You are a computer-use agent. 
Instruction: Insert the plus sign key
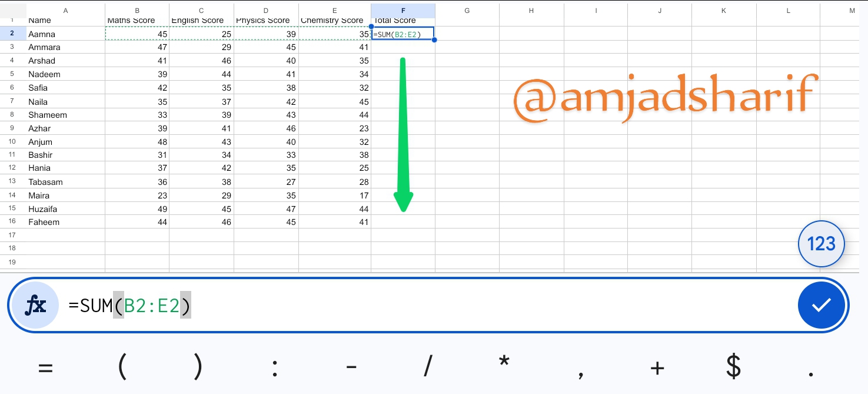[657, 368]
